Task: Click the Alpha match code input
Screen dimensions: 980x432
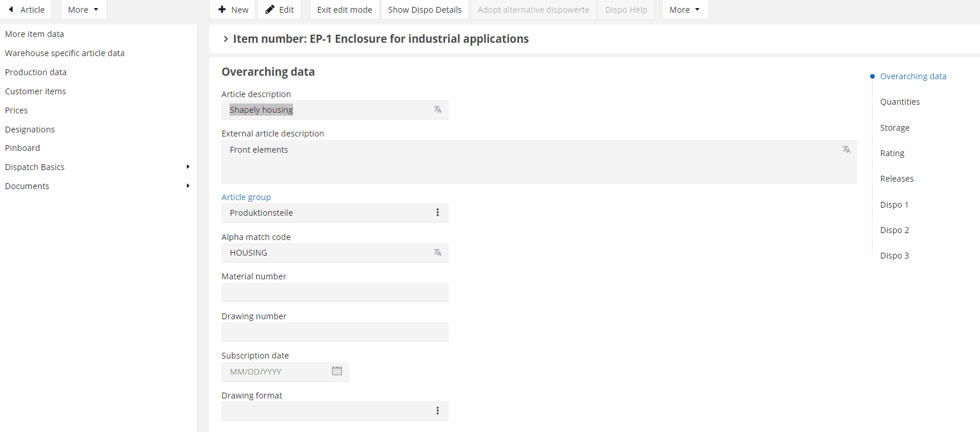Action: pyautogui.click(x=335, y=253)
